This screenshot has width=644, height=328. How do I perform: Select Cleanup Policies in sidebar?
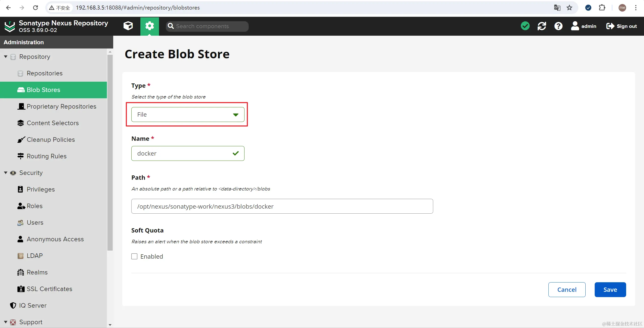tap(51, 139)
